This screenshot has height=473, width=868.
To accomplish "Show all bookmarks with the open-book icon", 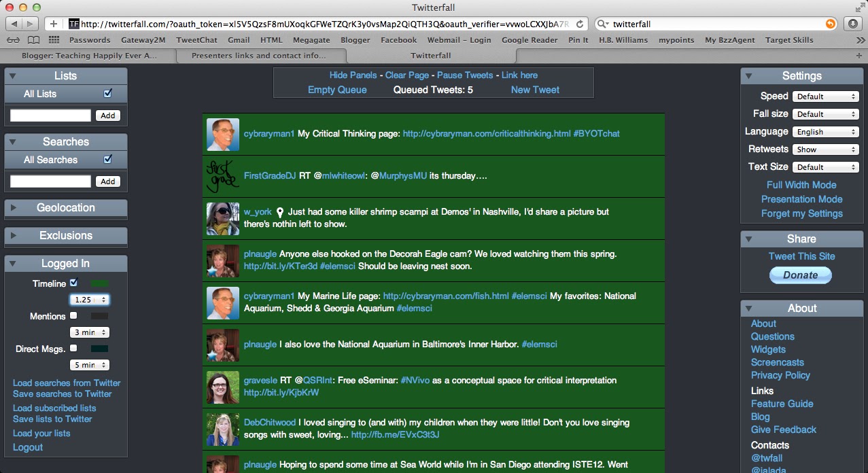I will point(33,40).
